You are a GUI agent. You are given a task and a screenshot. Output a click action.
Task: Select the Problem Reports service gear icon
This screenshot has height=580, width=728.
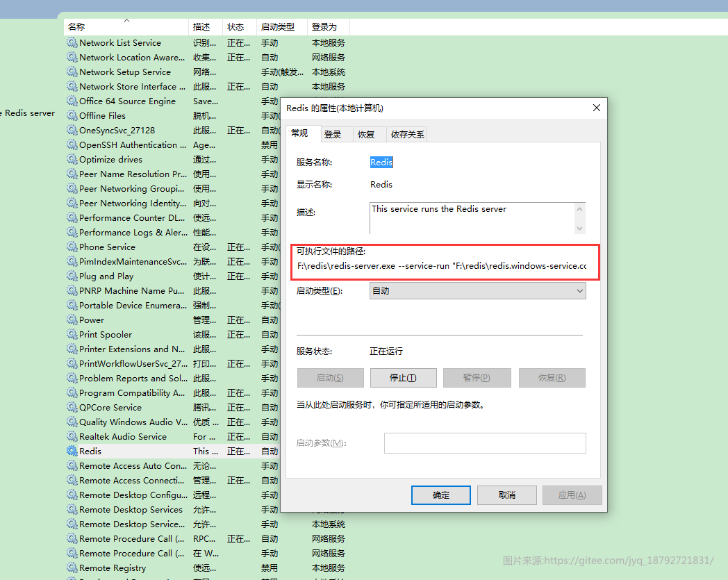pyautogui.click(x=72, y=378)
